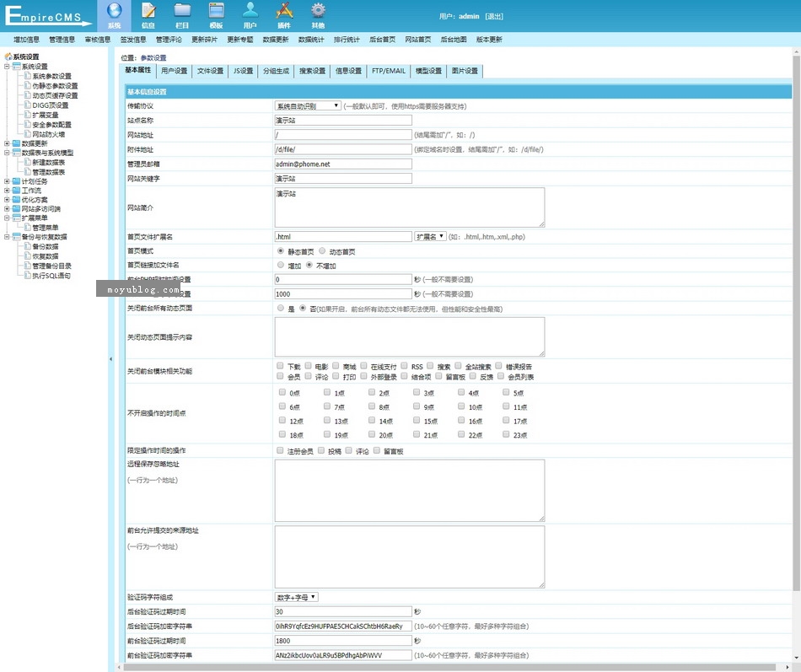
Task: Expand the 工作流 tree node
Action: pyautogui.click(x=7, y=191)
